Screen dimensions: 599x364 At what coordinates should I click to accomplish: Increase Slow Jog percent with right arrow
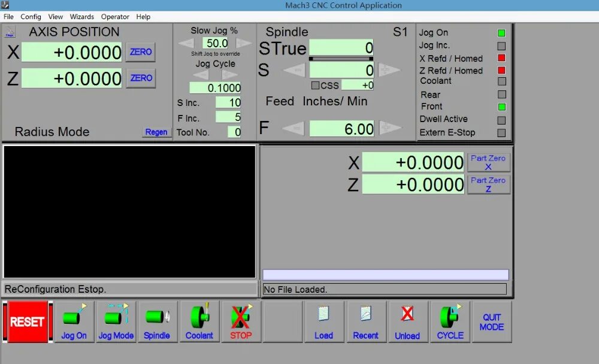pyautogui.click(x=243, y=43)
